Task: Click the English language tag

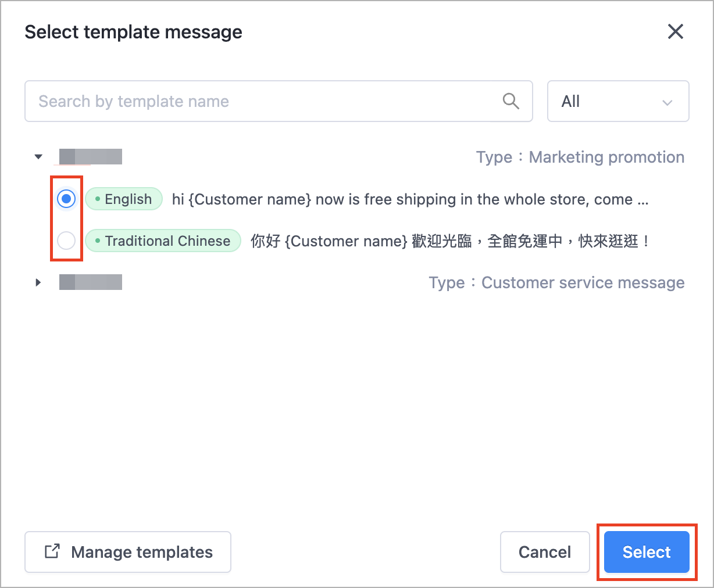Action: pos(124,199)
